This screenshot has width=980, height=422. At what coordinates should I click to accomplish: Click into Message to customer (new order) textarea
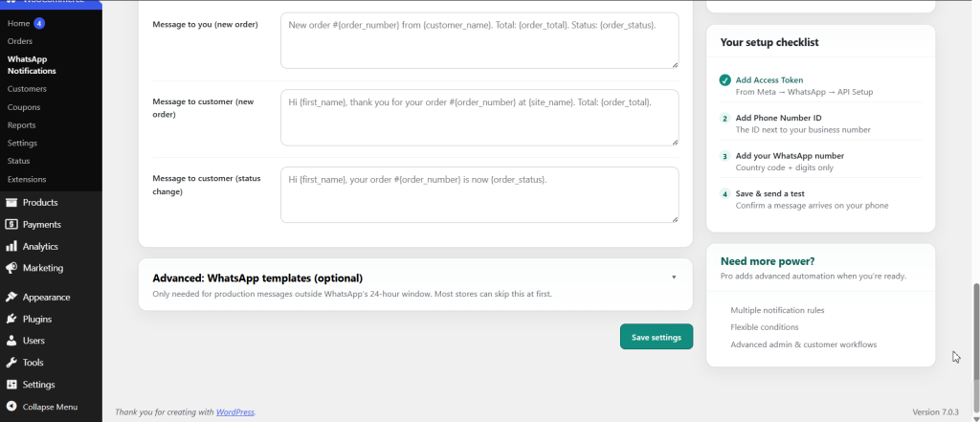pos(479,118)
